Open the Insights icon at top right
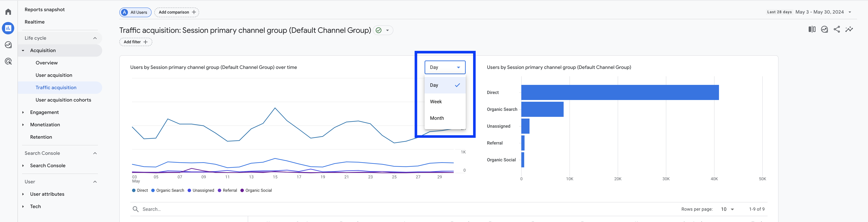Image resolution: width=868 pixels, height=222 pixels. pos(825,29)
